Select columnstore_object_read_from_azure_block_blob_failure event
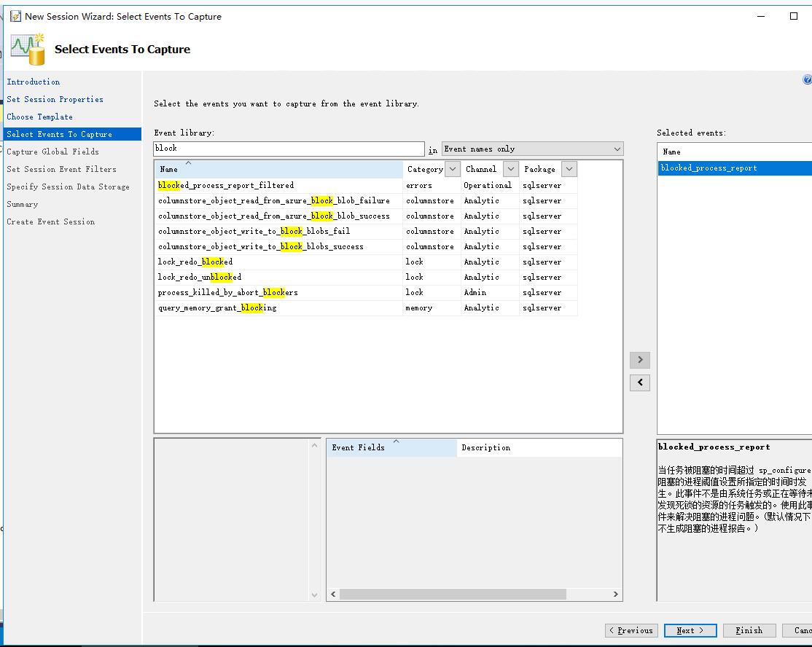The width and height of the screenshot is (812, 647). click(366, 201)
